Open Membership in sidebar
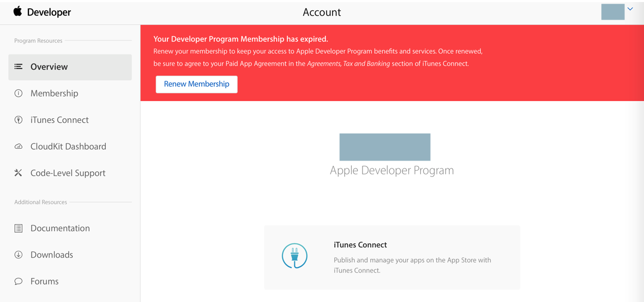This screenshot has height=302, width=644. [x=54, y=93]
